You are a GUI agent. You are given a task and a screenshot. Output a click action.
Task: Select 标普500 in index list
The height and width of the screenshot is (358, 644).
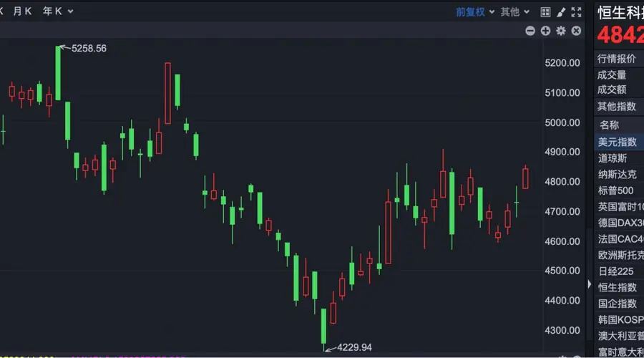point(620,190)
